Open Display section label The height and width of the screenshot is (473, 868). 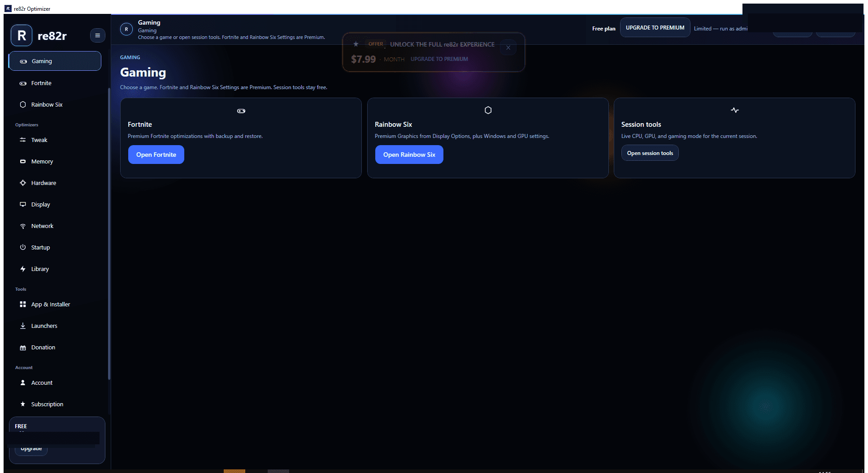40,205
